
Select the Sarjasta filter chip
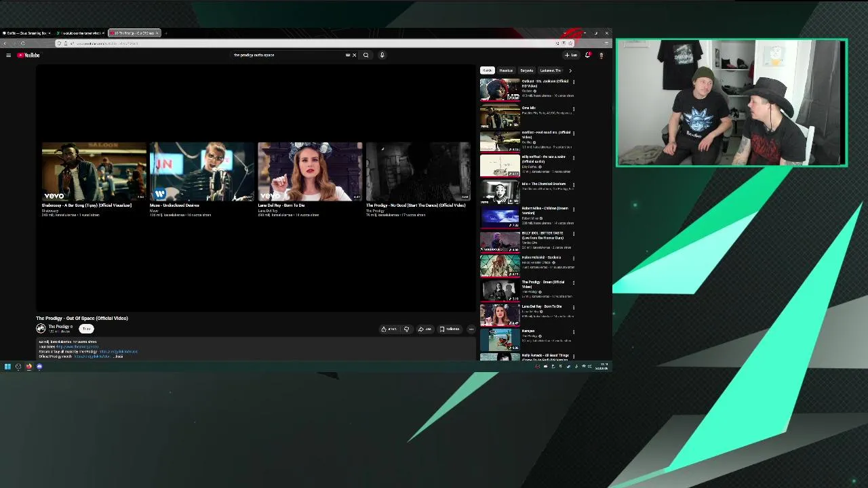(x=527, y=70)
